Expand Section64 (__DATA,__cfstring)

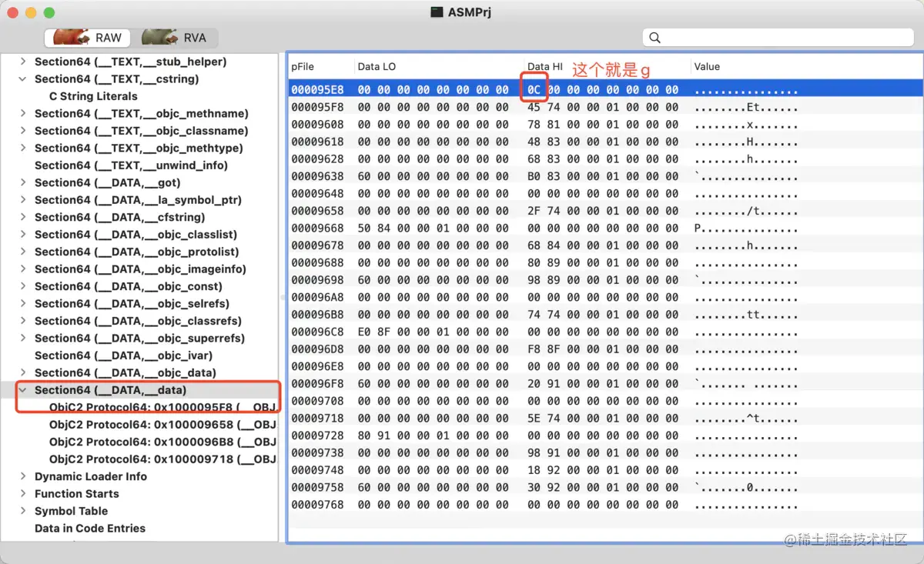tap(23, 217)
